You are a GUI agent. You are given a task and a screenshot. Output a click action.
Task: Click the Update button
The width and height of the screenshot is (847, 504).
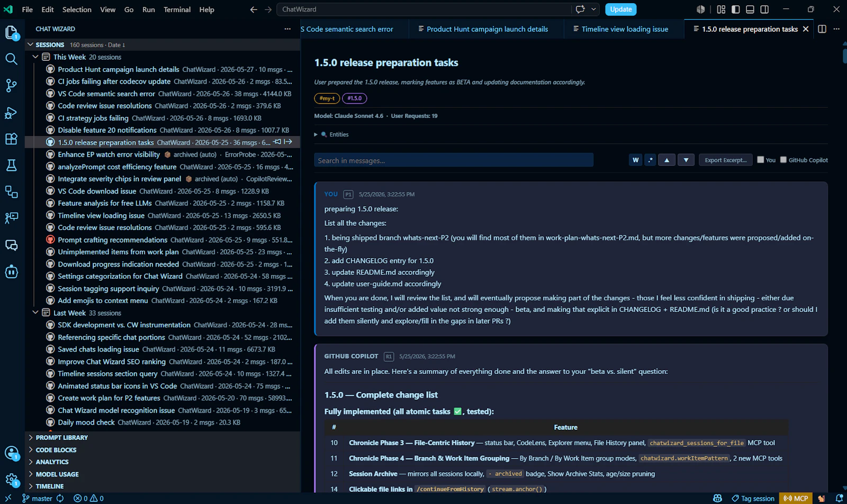[620, 10]
